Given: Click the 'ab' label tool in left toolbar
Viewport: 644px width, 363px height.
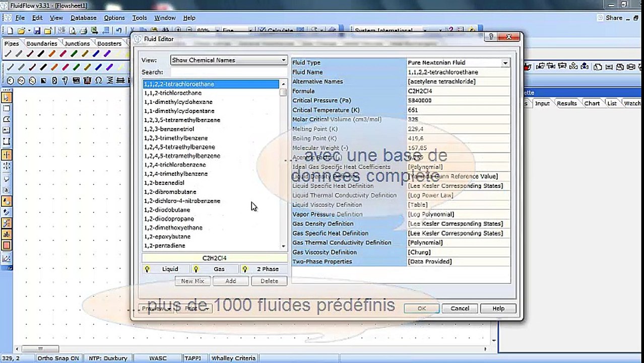Looking at the screenshot, I should click(x=7, y=234).
